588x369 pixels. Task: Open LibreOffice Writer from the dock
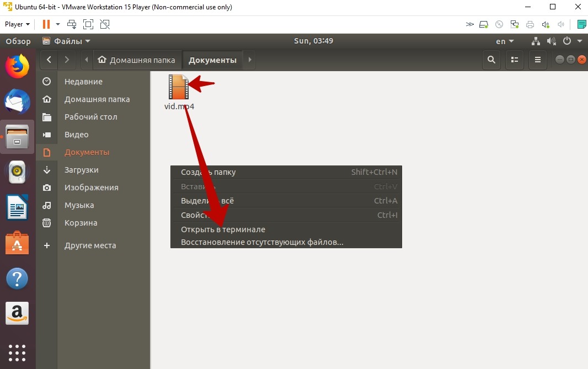[18, 208]
